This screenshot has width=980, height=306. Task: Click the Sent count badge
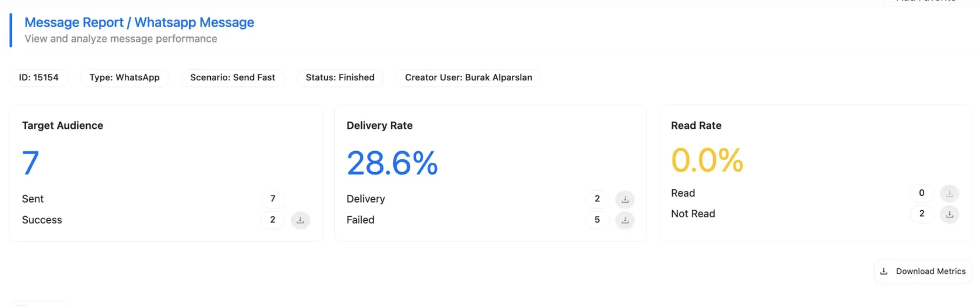click(273, 199)
